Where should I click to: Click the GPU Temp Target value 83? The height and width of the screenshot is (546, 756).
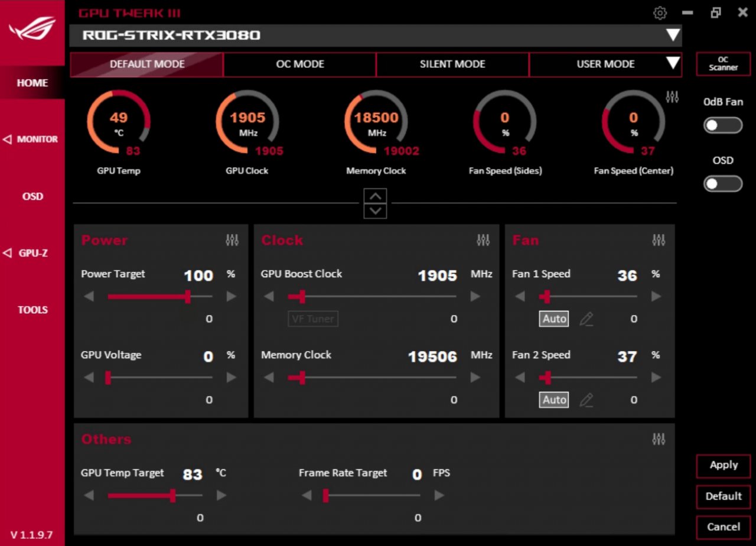click(x=193, y=474)
